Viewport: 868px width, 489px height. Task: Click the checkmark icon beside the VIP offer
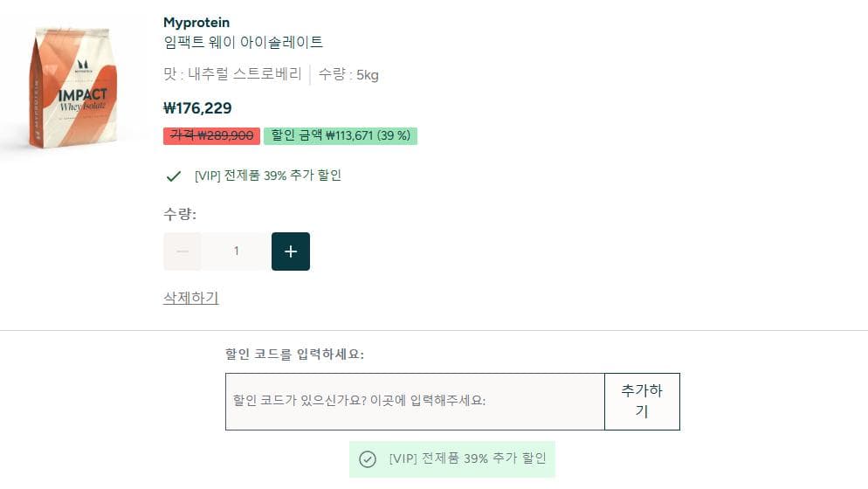[x=173, y=176]
